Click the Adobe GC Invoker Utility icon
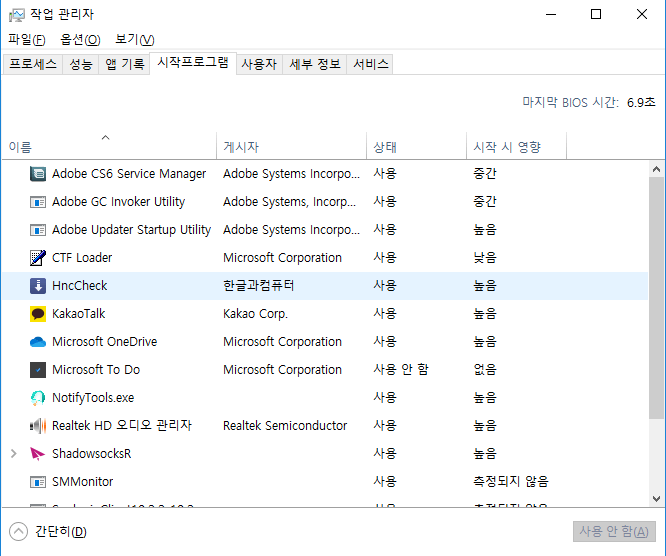666x556 pixels. 38,202
